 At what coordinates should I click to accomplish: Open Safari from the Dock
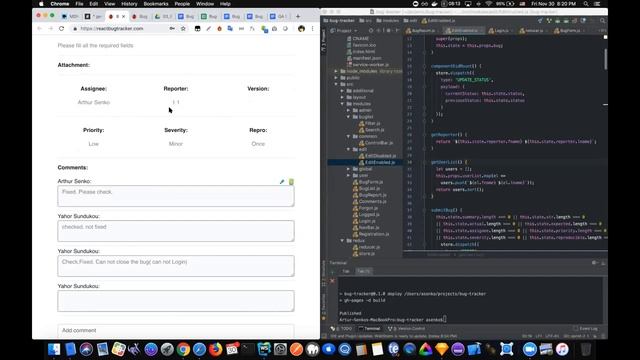199,349
